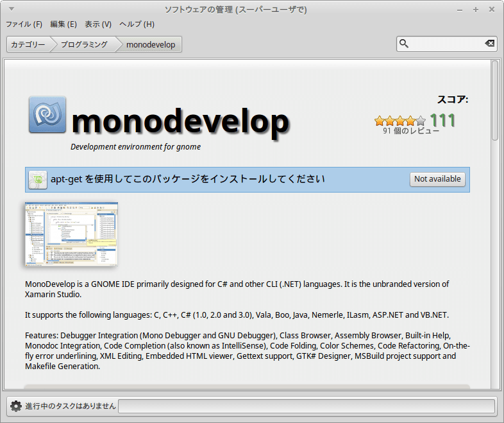Click the Not available button
The width and height of the screenshot is (504, 423).
pyautogui.click(x=437, y=179)
